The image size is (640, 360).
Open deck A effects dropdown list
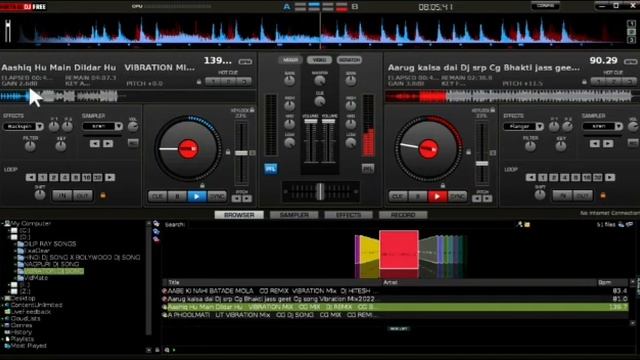click(x=39, y=126)
